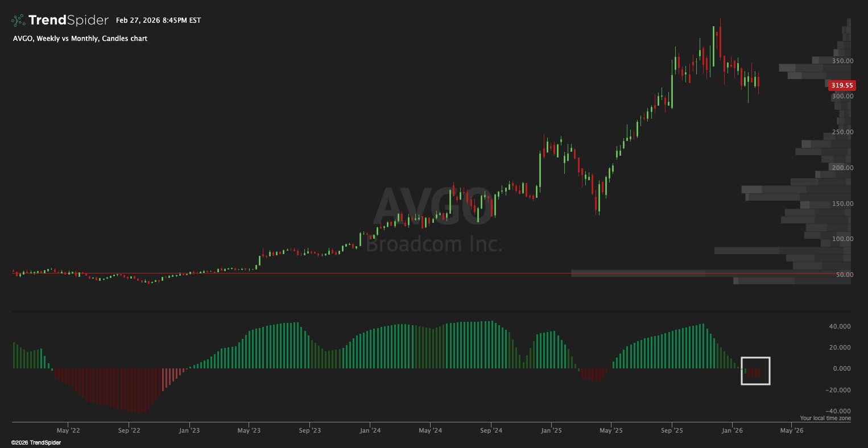This screenshot has width=868, height=448.
Task: Pick the May '26 time axis label
Action: point(791,431)
